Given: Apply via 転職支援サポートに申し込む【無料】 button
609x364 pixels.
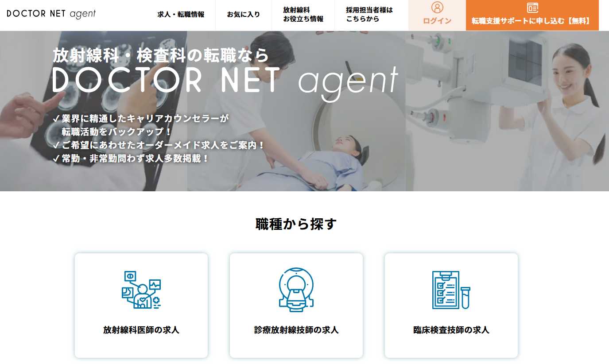Looking at the screenshot, I should tap(532, 15).
